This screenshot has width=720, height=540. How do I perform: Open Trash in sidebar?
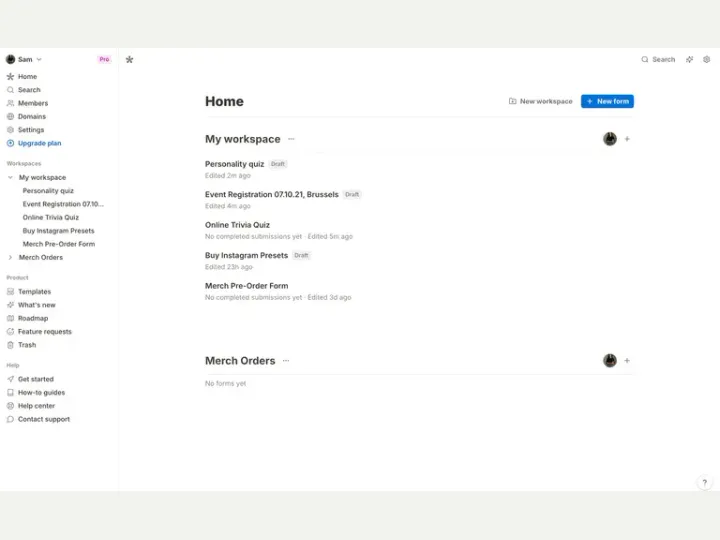[x=27, y=345]
